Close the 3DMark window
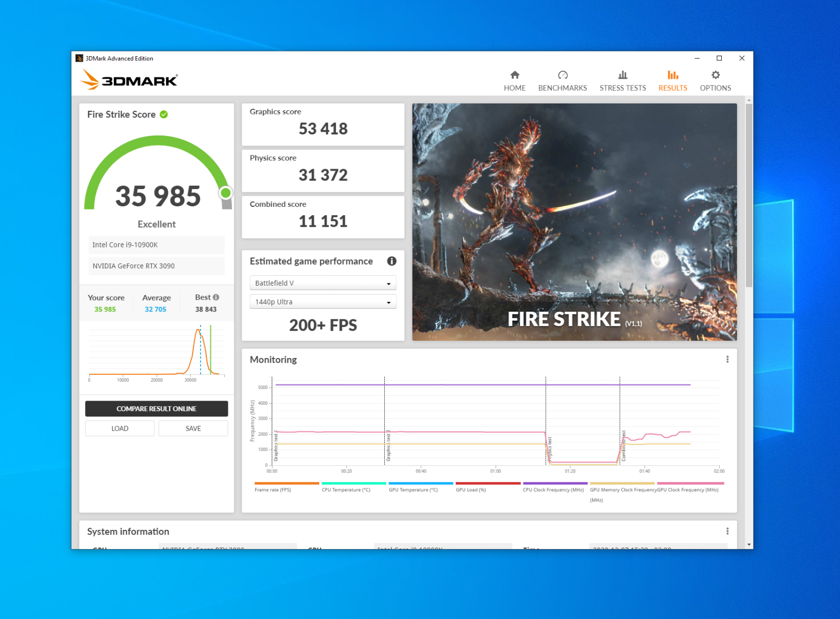 (742, 58)
